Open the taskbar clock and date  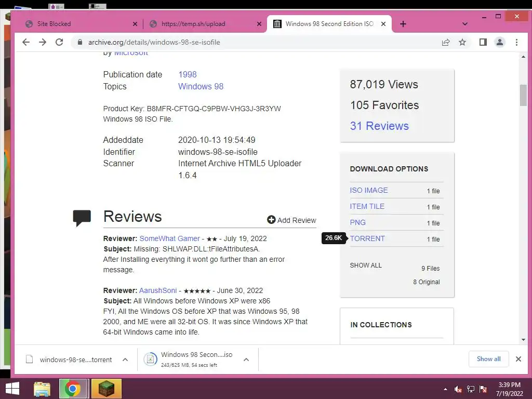pos(509,389)
